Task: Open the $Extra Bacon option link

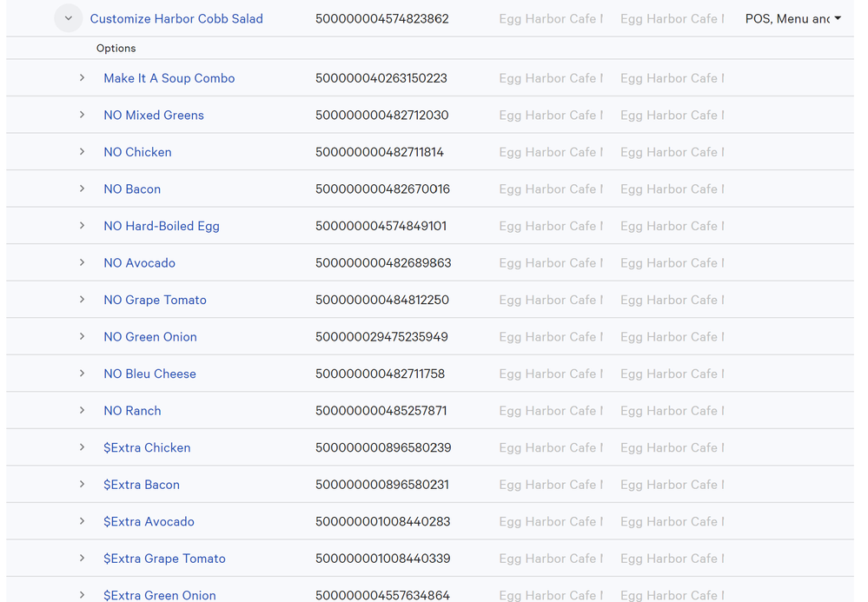Action: click(141, 485)
